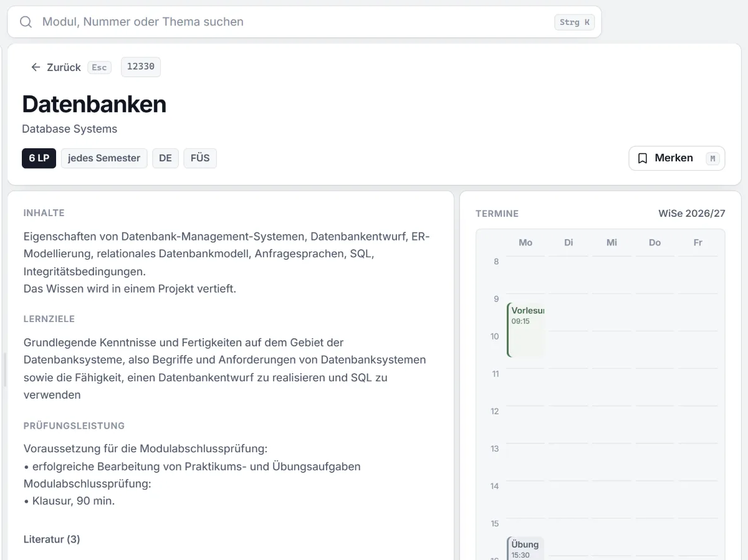Click the WiSe 2026/27 semester label
Viewport: 748px width, 560px height.
tap(692, 214)
